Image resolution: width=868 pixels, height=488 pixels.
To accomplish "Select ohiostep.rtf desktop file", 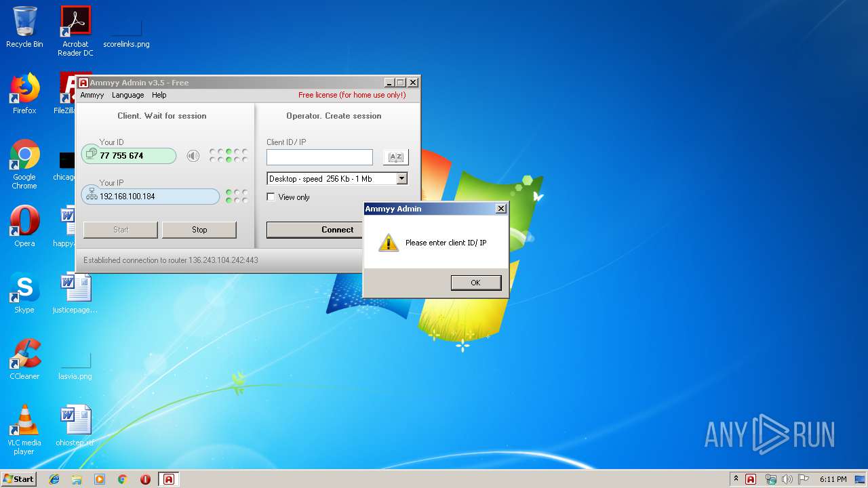I will (75, 426).
